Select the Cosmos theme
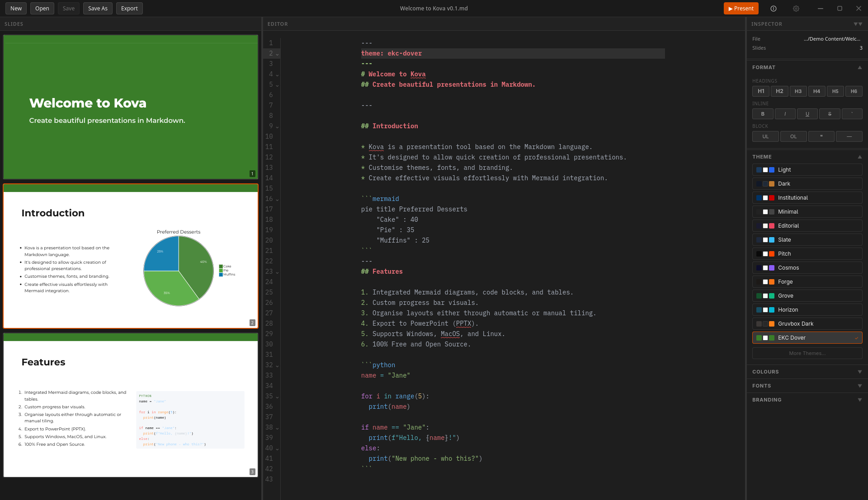This screenshot has width=868, height=500. coord(807,268)
